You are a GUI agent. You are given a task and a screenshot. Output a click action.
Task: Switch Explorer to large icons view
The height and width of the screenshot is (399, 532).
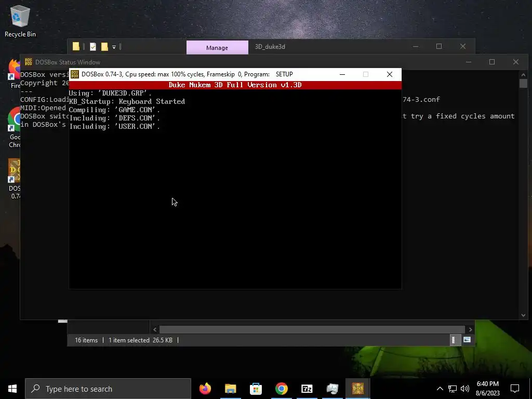pos(467,340)
